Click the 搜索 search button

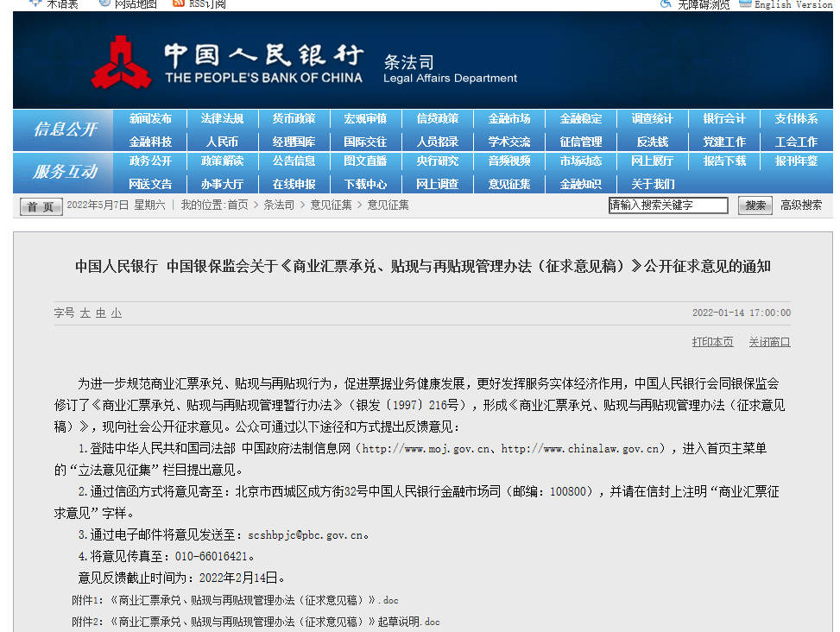(755, 205)
